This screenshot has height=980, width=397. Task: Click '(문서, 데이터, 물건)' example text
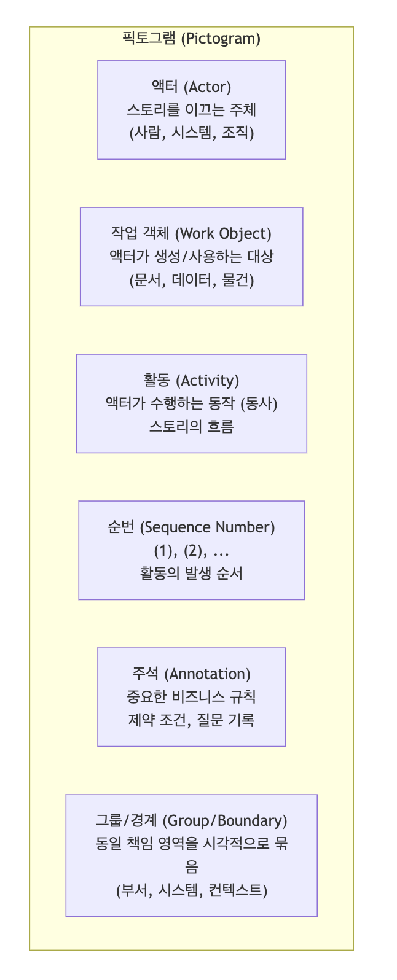[191, 280]
